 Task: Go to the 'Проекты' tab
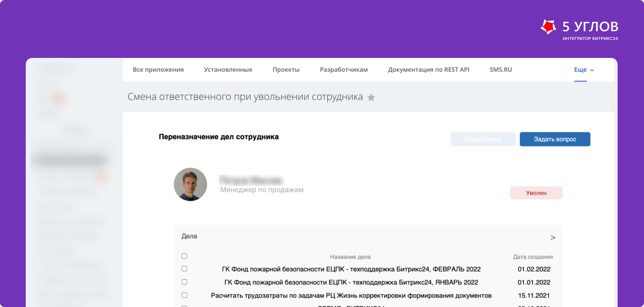(x=286, y=70)
